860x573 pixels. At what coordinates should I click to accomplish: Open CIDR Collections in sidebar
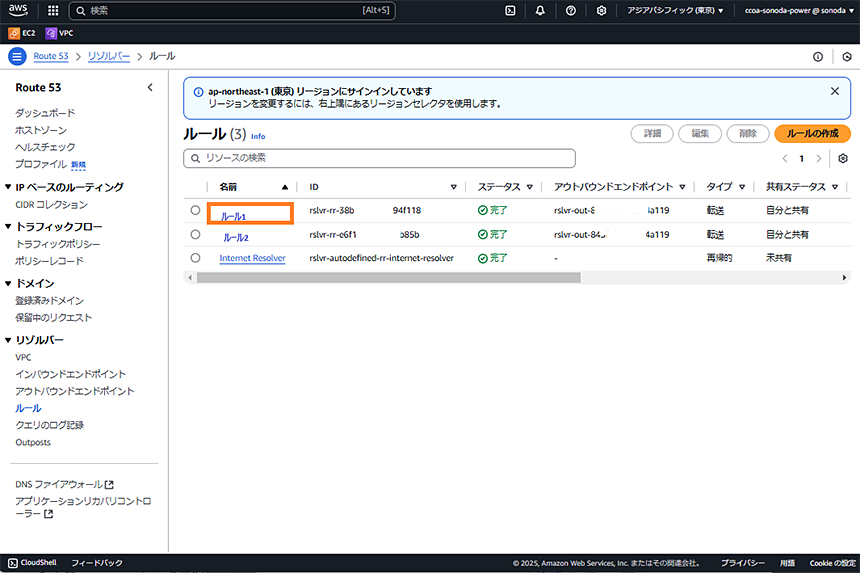tap(52, 205)
